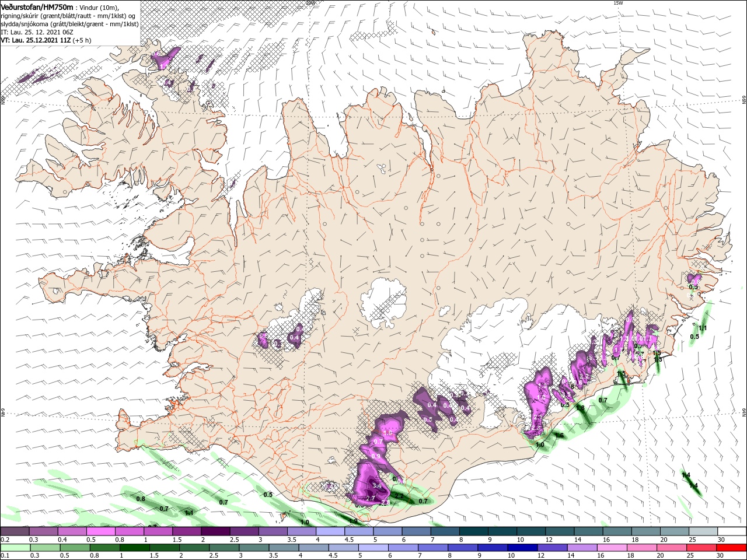Click the 20W longitude label at top edge
The width and height of the screenshot is (747, 560).
point(310,3)
